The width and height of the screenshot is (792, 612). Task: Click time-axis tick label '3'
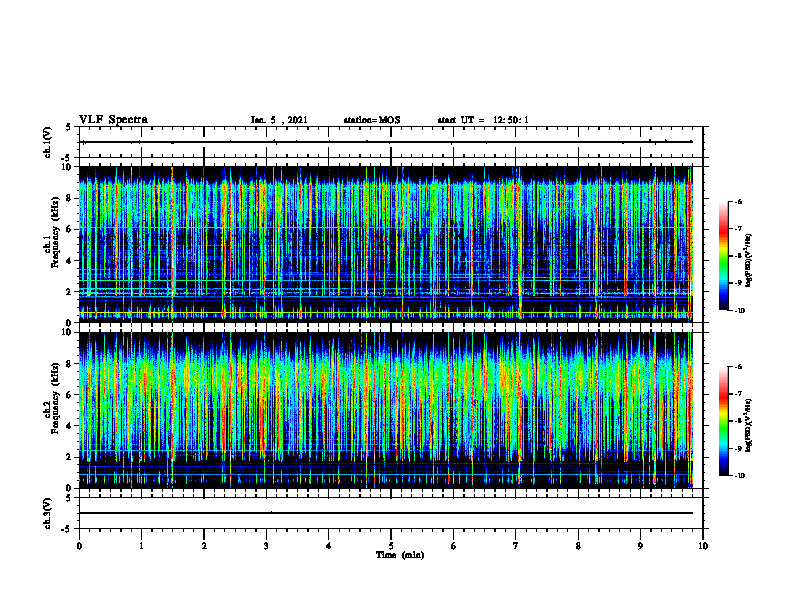(266, 546)
